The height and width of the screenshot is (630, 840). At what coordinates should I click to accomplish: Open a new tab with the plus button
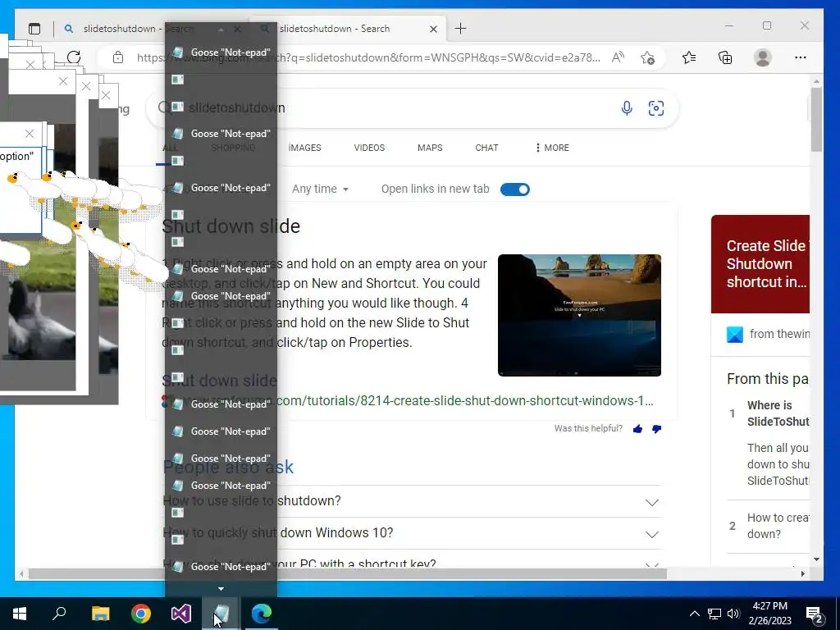[x=460, y=29]
